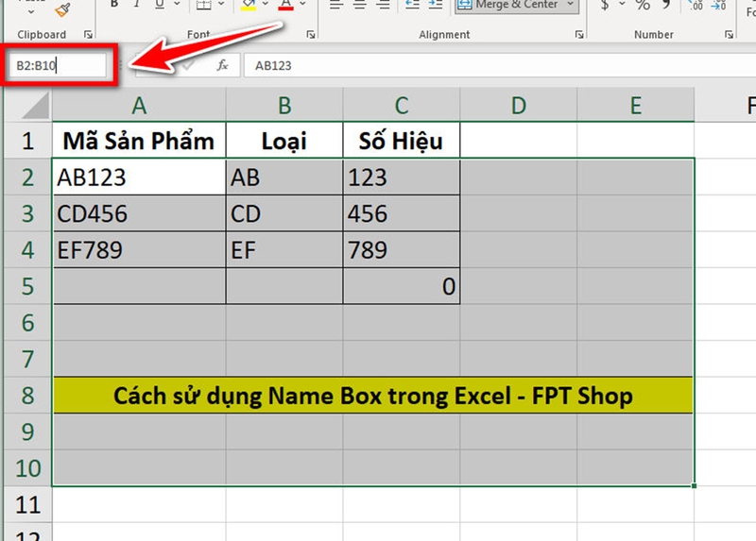Select cell "AB123" in column A
Image resolution: width=756 pixels, height=541 pixels.
coord(139,177)
